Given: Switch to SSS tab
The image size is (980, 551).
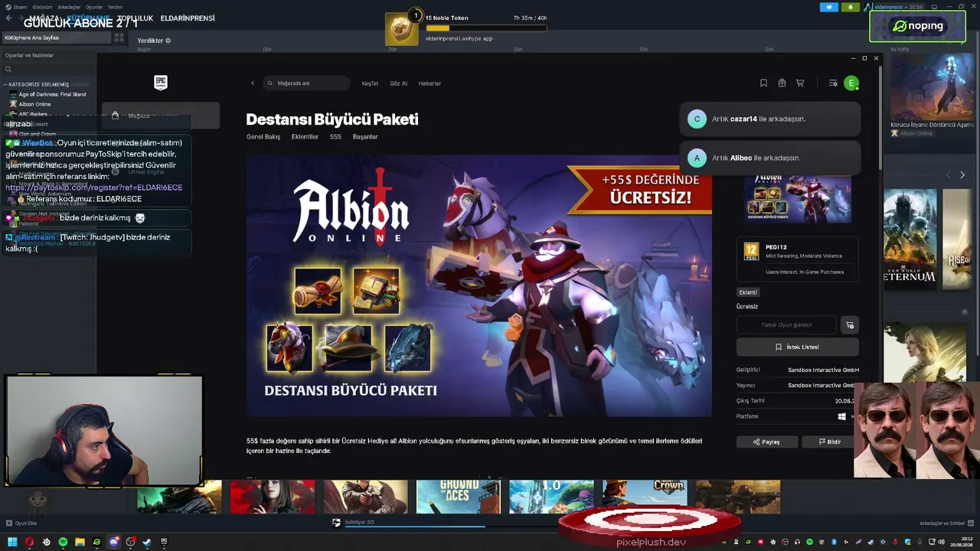Looking at the screenshot, I should point(335,137).
